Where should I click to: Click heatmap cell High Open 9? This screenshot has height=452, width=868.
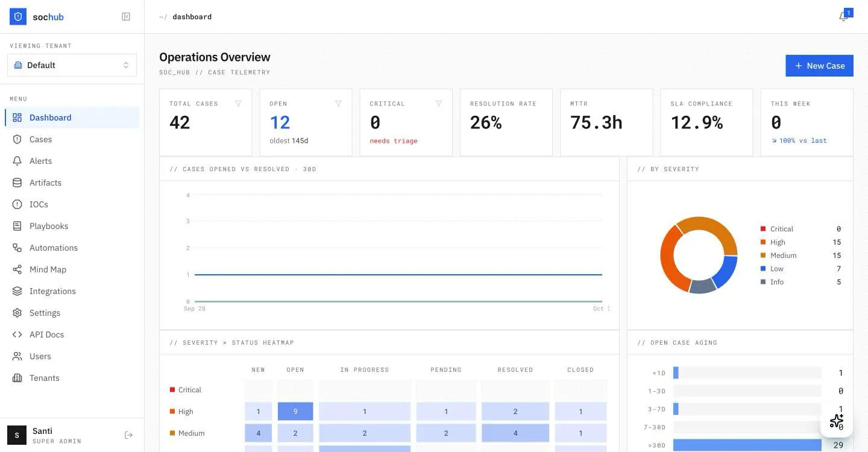tap(295, 412)
